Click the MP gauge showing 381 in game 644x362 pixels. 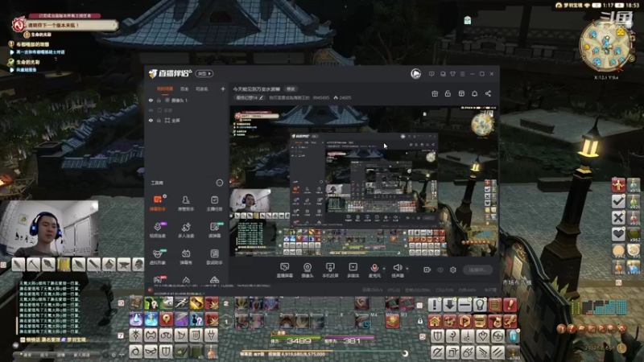coord(349,340)
